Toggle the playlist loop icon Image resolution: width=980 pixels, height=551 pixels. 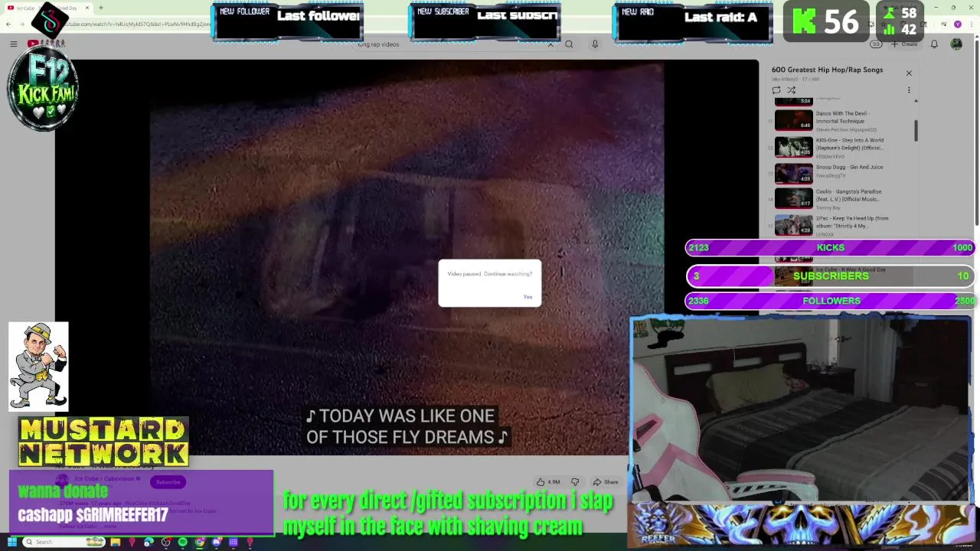tap(776, 90)
